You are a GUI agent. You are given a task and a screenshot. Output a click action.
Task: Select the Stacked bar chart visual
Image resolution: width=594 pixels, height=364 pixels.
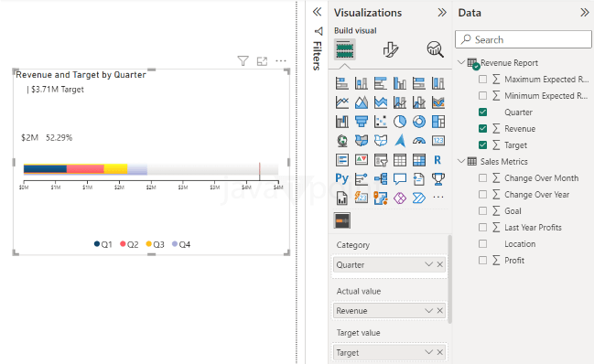click(x=342, y=83)
